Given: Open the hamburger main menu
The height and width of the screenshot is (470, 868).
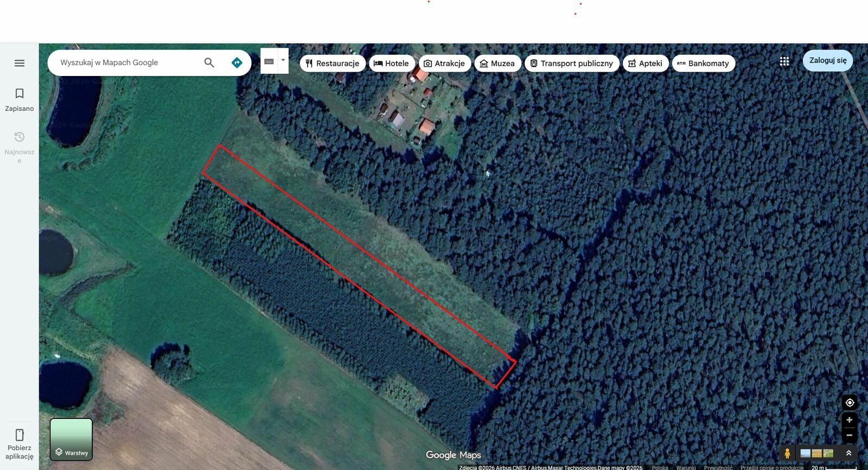Looking at the screenshot, I should click(20, 63).
